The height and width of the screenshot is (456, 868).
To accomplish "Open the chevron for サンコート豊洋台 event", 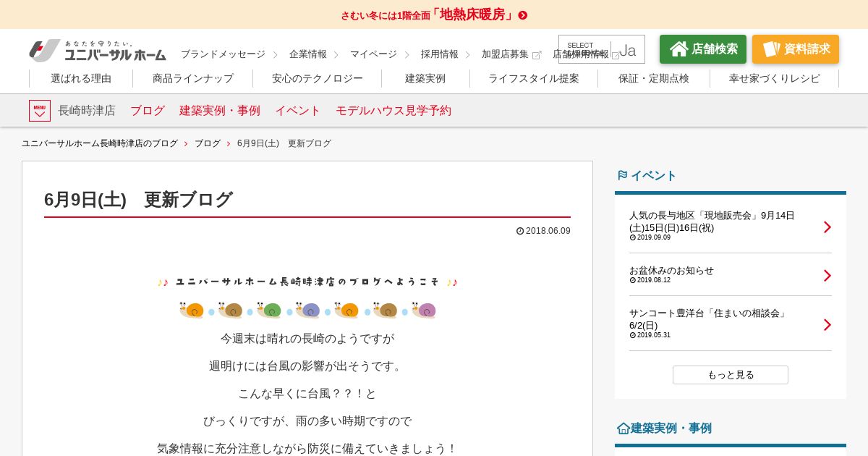I will 827,325.
